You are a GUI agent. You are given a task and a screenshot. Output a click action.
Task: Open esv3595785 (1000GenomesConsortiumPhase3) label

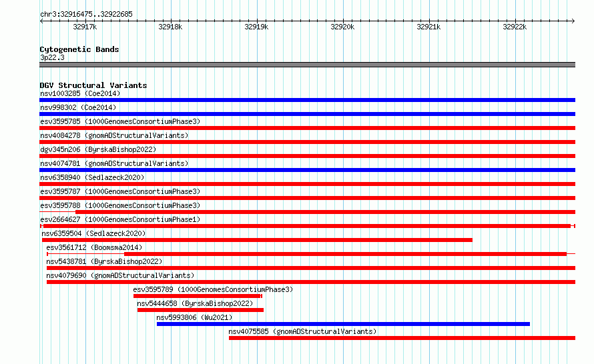[x=120, y=121]
